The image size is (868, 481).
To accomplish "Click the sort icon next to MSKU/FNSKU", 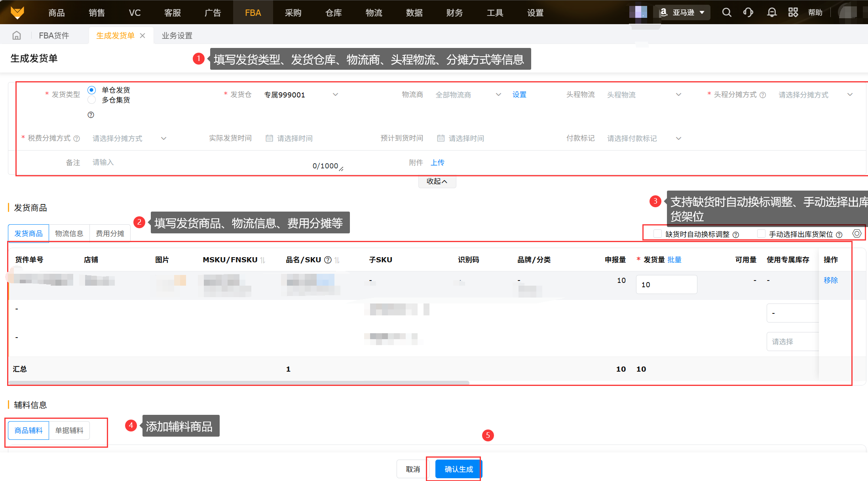I will tap(263, 260).
